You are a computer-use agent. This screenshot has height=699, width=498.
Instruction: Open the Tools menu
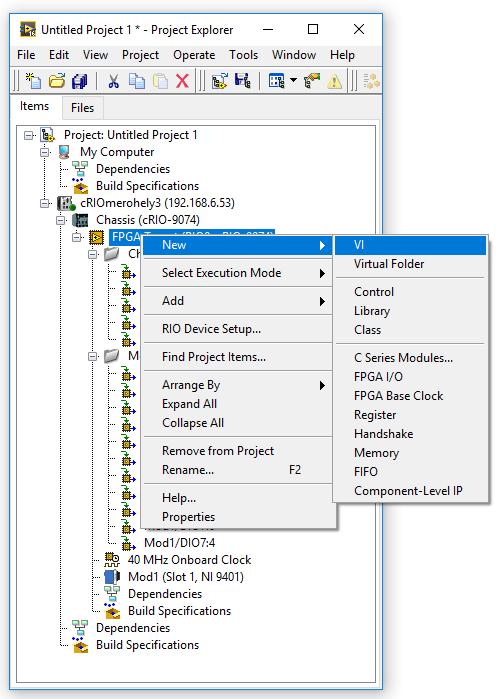243,55
